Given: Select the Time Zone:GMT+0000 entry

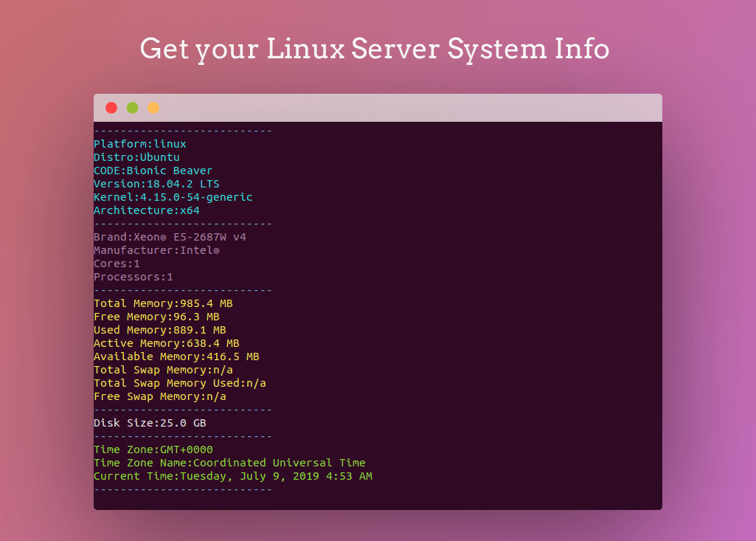Looking at the screenshot, I should click(x=153, y=449).
